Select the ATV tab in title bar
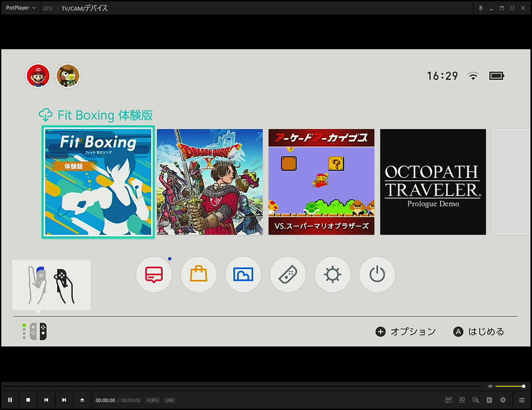532x410 pixels. 48,8
